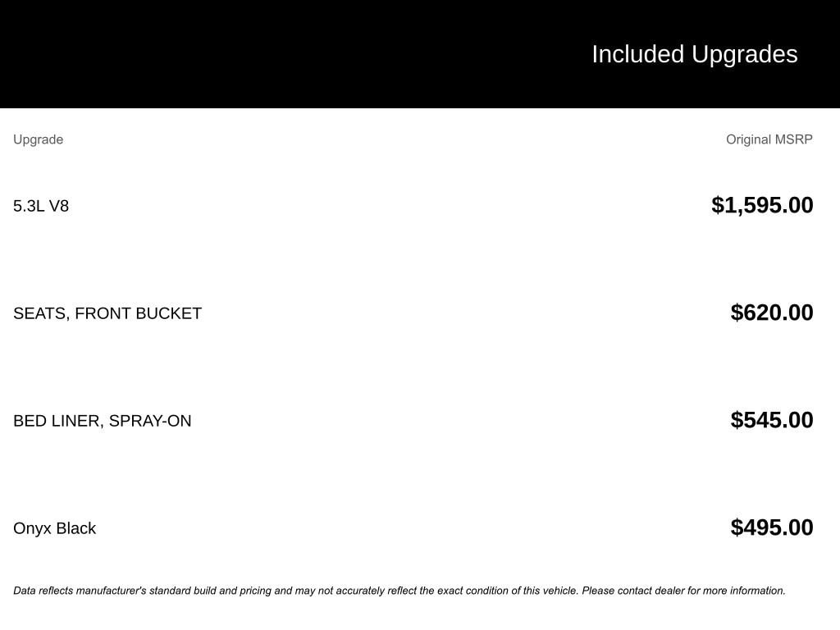Screen dimensions: 840x630
Task: Click the word 'Upgrades' in the header
Action: click(745, 55)
